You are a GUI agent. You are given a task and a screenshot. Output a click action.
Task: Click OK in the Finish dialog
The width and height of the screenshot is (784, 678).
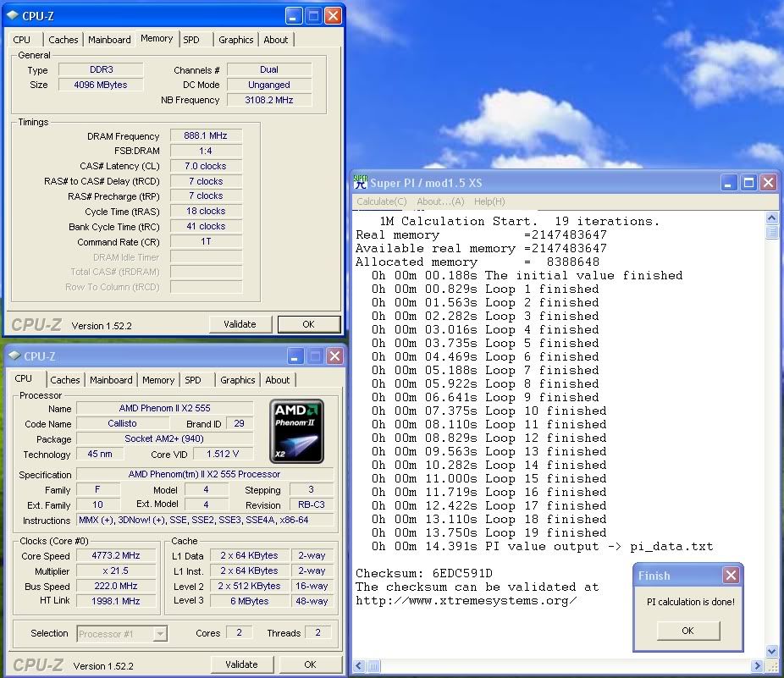click(x=688, y=631)
